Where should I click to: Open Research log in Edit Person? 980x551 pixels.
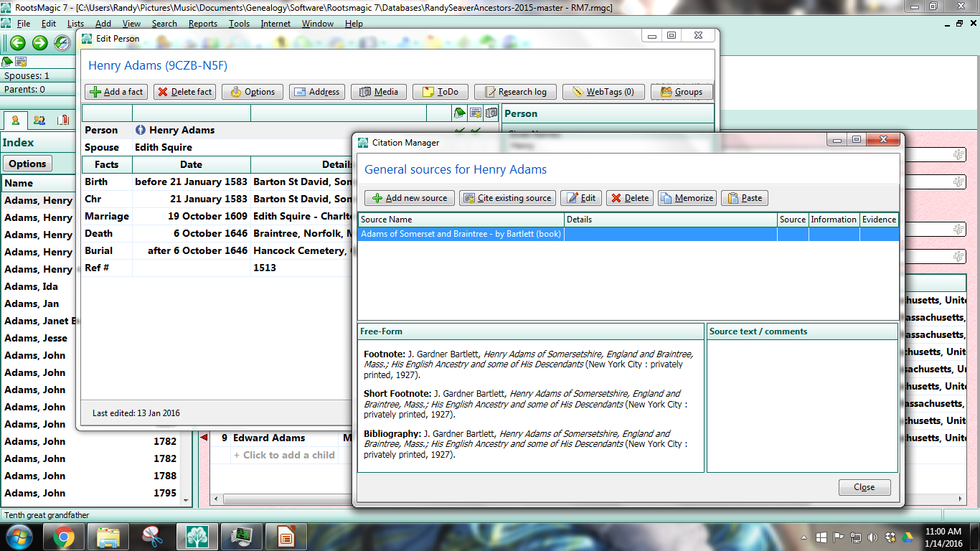pos(516,92)
